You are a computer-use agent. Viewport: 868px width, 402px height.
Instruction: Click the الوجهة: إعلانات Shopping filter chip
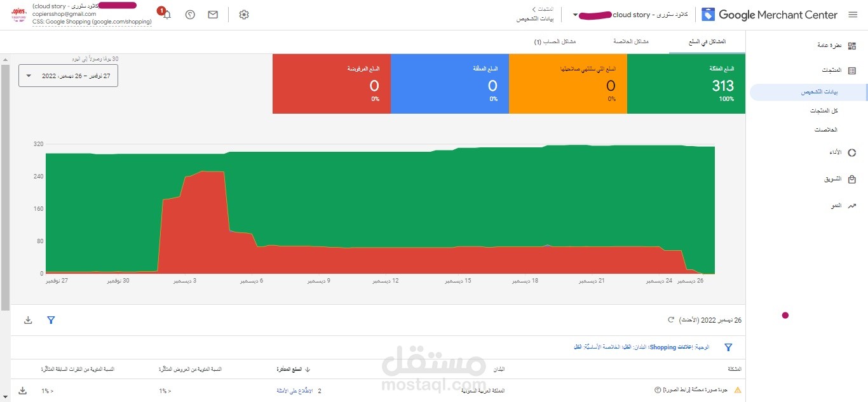point(674,347)
